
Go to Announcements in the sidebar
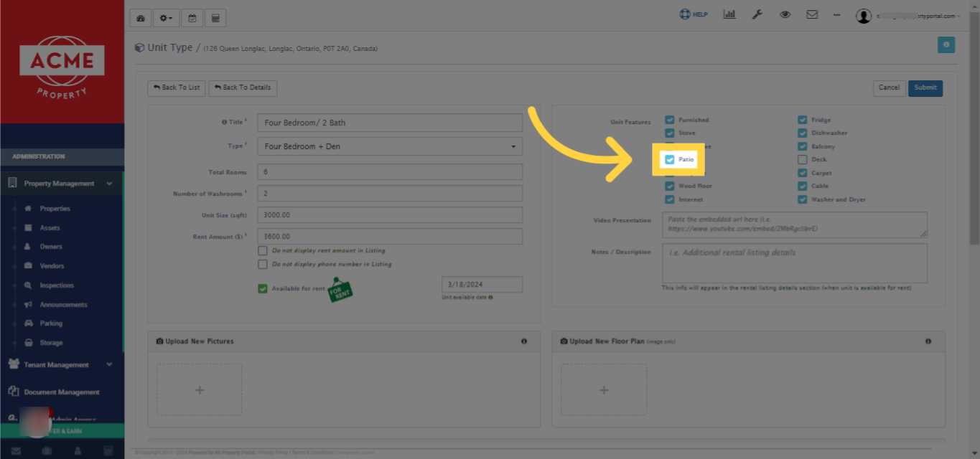[63, 305]
